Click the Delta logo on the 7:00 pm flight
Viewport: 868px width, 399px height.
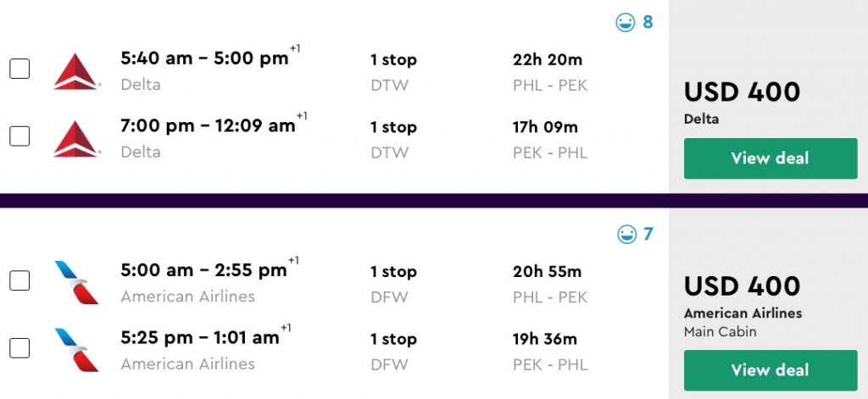76,138
